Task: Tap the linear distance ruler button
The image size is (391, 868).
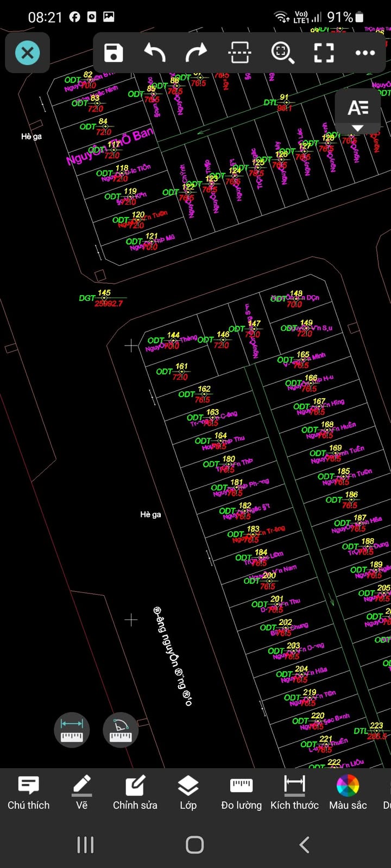Action: [x=72, y=730]
